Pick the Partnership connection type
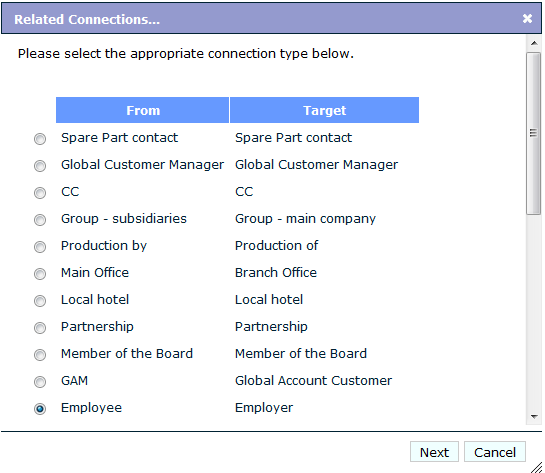 click(40, 328)
